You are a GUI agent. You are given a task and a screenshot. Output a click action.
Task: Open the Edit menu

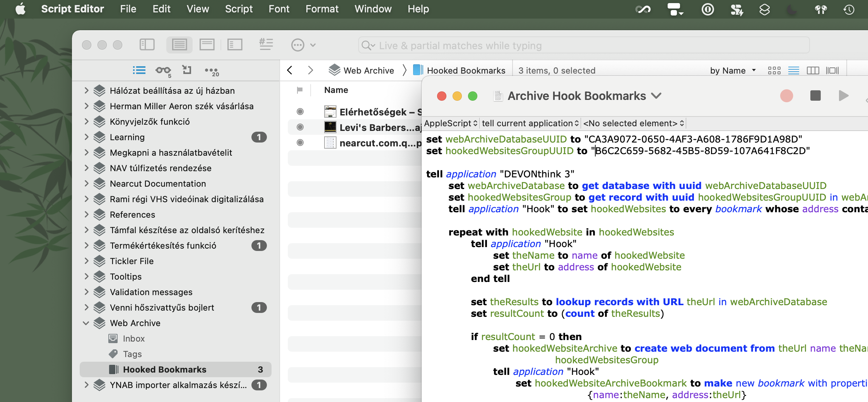(x=161, y=9)
